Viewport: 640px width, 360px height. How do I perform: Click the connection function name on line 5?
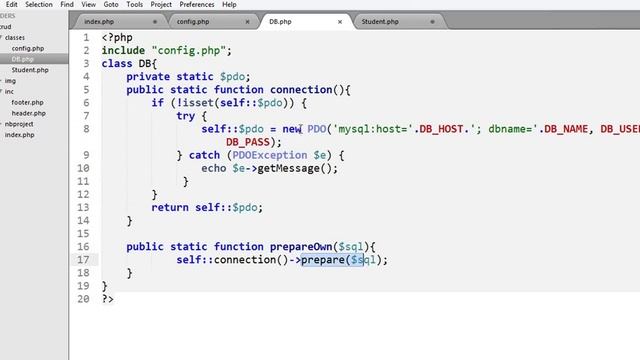[x=301, y=90]
